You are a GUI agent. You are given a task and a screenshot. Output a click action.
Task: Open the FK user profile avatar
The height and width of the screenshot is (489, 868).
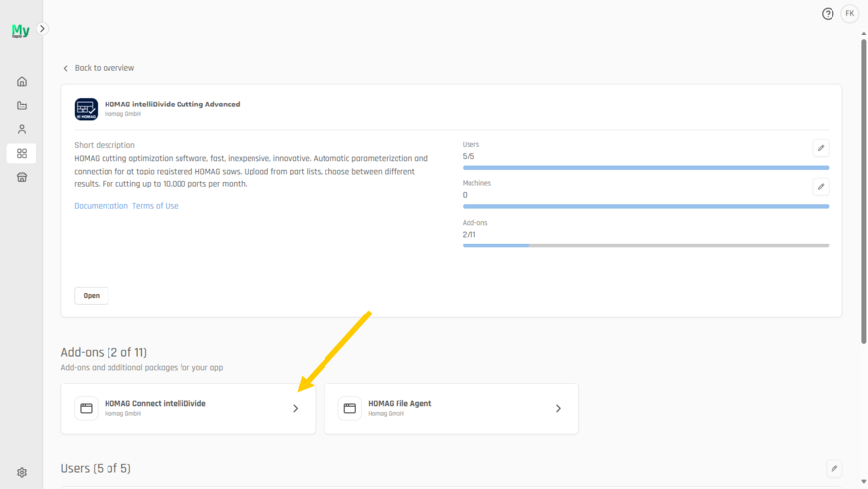[849, 14]
